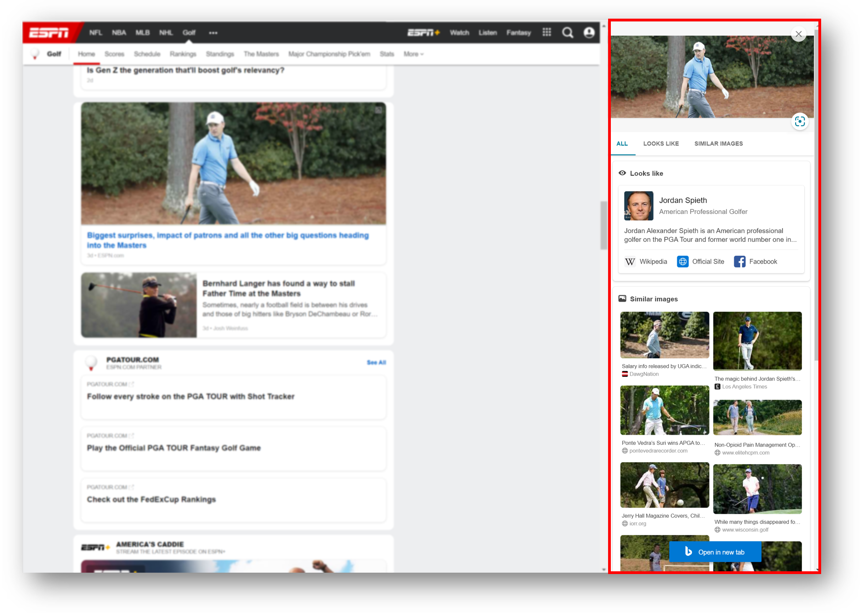
Task: Open Jordan Spieth's Official Site link
Action: click(x=700, y=262)
